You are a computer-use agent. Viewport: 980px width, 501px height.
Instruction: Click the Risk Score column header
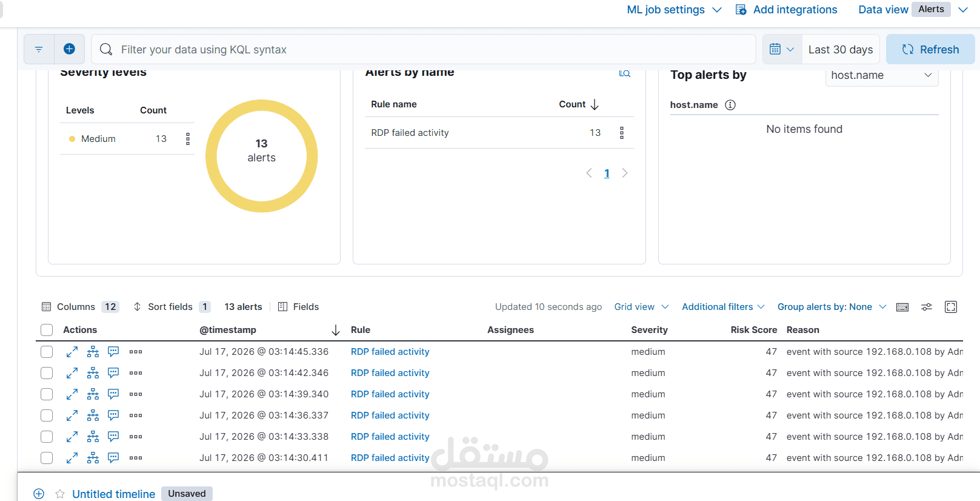(x=753, y=330)
